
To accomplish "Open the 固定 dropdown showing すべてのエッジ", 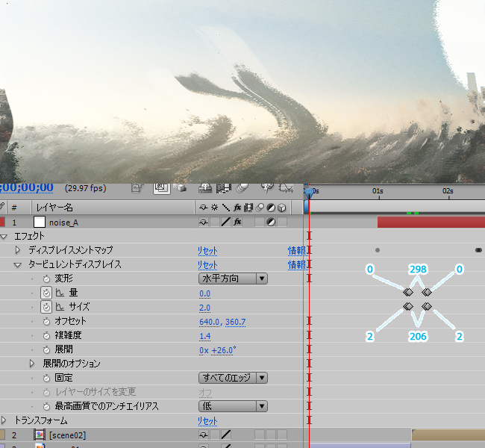I will pos(232,378).
